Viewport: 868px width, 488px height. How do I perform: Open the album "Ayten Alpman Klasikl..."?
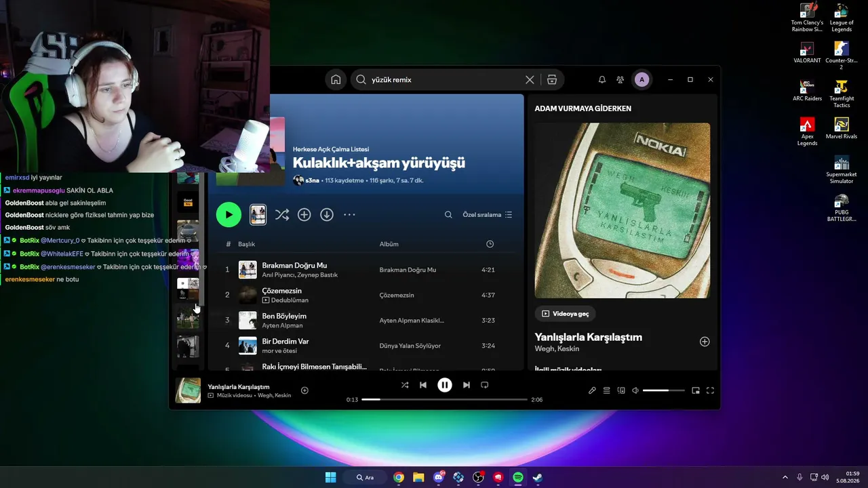(x=412, y=321)
